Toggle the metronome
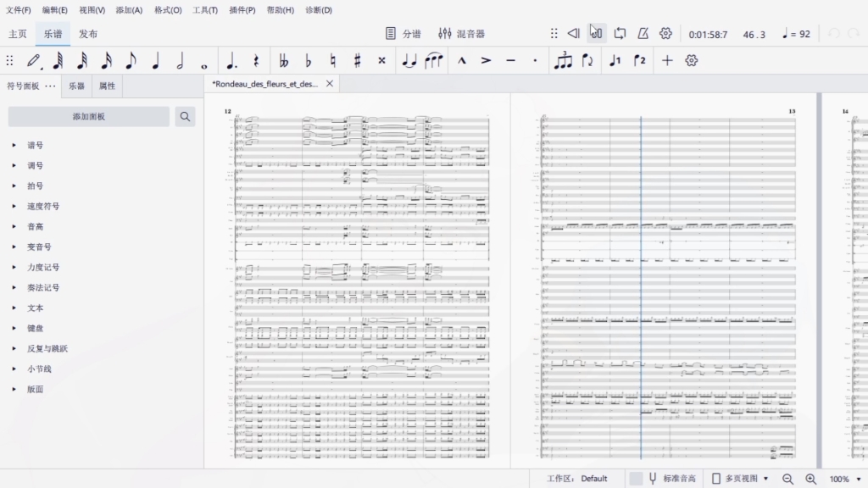Screen dimensions: 868x488 coord(643,34)
